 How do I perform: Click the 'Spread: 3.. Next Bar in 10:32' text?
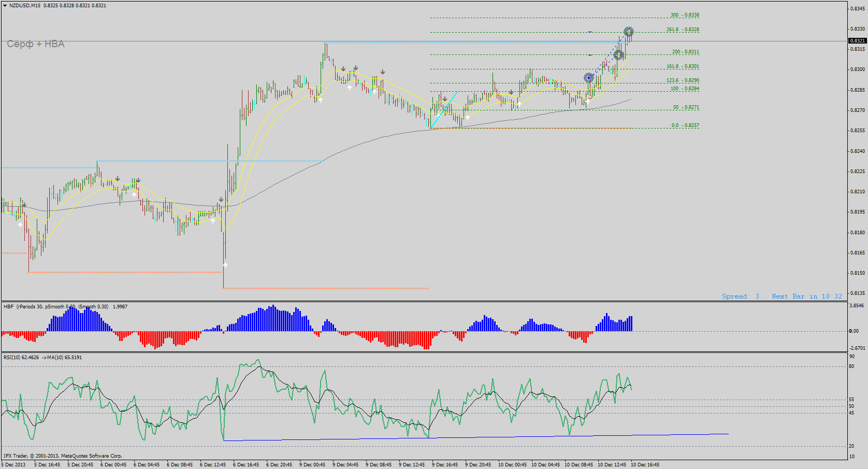[x=782, y=296]
